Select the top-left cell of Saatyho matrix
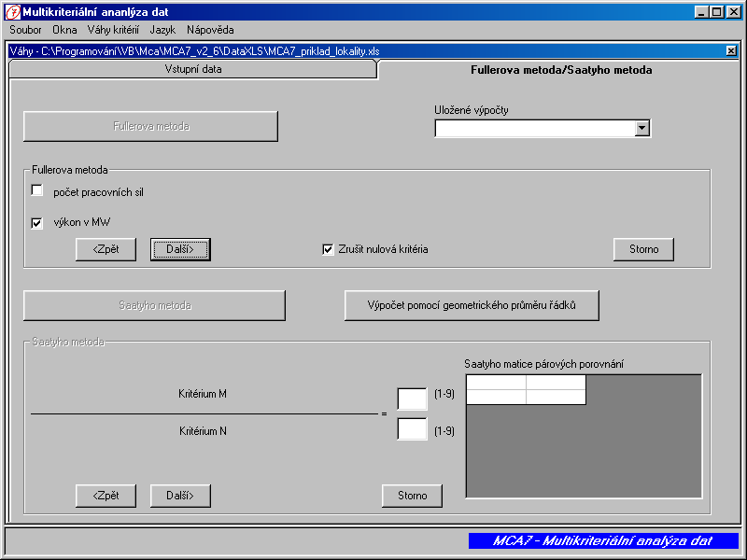The image size is (747, 560). click(x=496, y=382)
